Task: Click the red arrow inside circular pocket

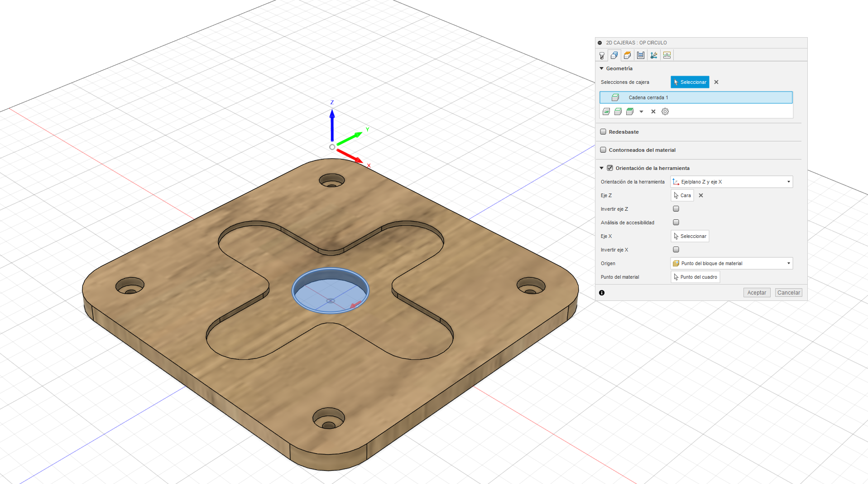Action: (356, 304)
